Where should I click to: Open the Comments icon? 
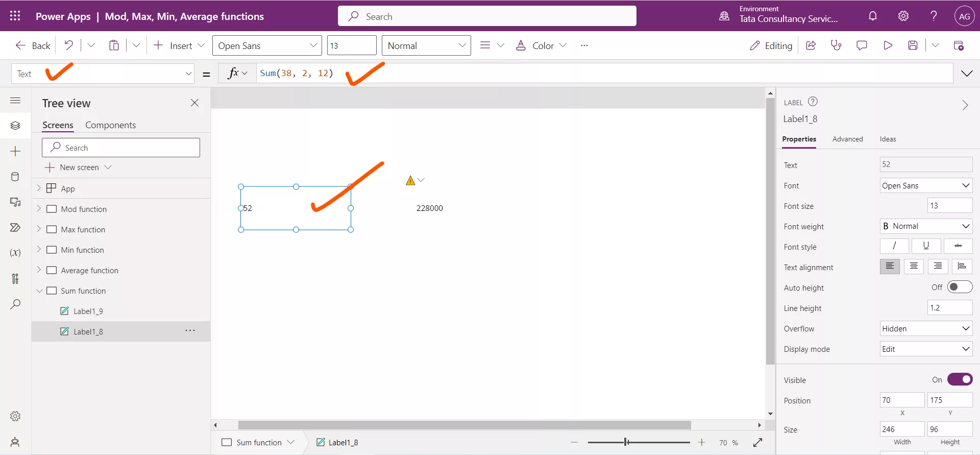point(862,45)
